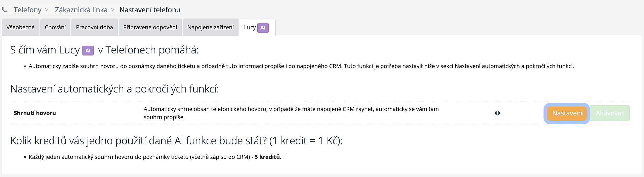This screenshot has height=177, width=644.
Task: Switch to the Napojené zařízení tab
Action: coord(211,27)
